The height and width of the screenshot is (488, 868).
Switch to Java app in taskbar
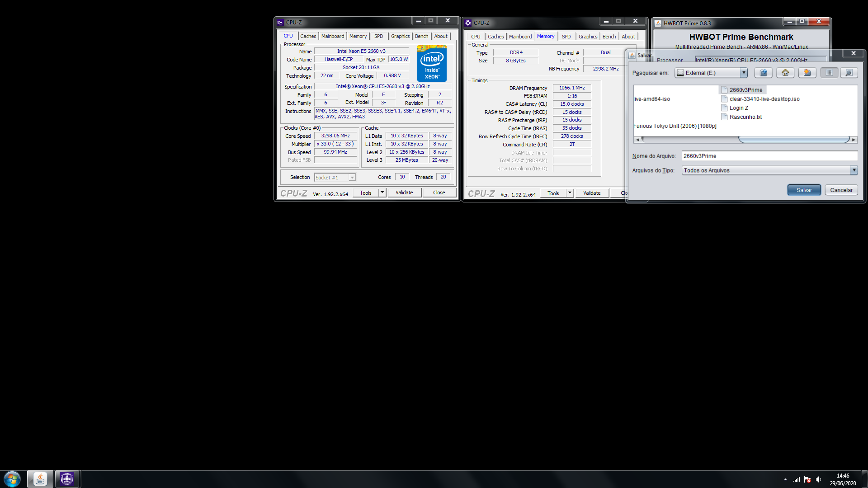(x=40, y=479)
